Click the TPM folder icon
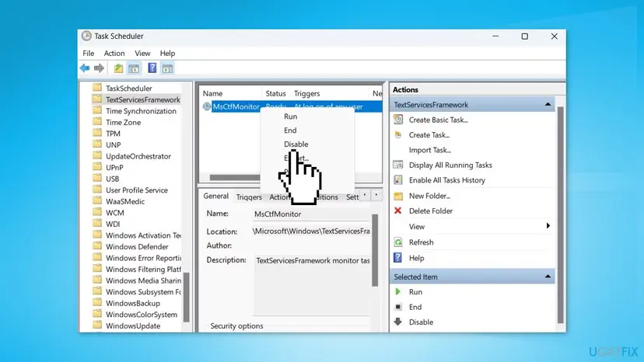644x362 pixels. click(x=97, y=134)
